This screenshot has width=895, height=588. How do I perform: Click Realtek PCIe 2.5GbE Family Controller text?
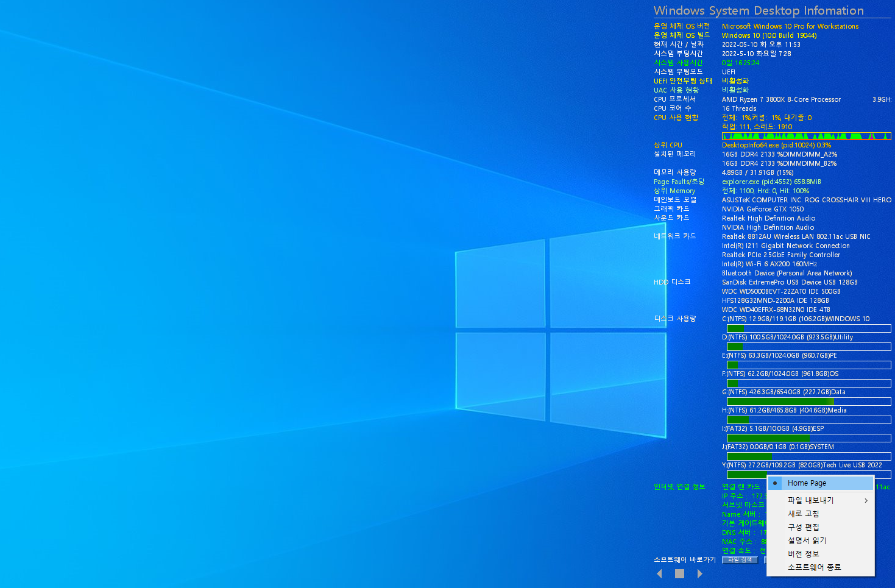(x=781, y=255)
